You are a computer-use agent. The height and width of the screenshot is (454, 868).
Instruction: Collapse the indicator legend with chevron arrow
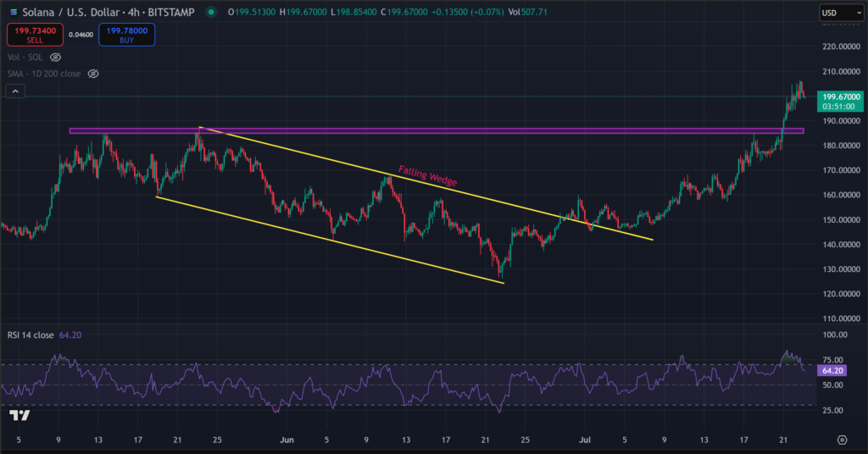[15, 91]
